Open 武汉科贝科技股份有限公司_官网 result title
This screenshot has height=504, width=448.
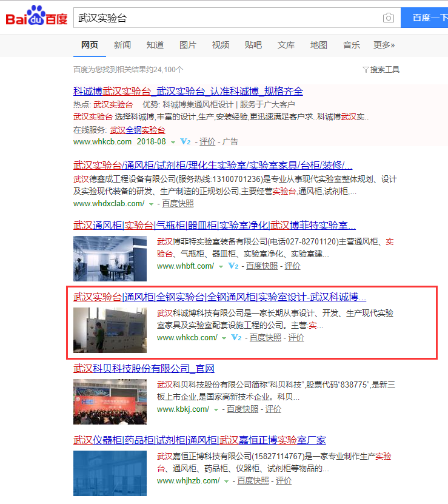pos(144,369)
